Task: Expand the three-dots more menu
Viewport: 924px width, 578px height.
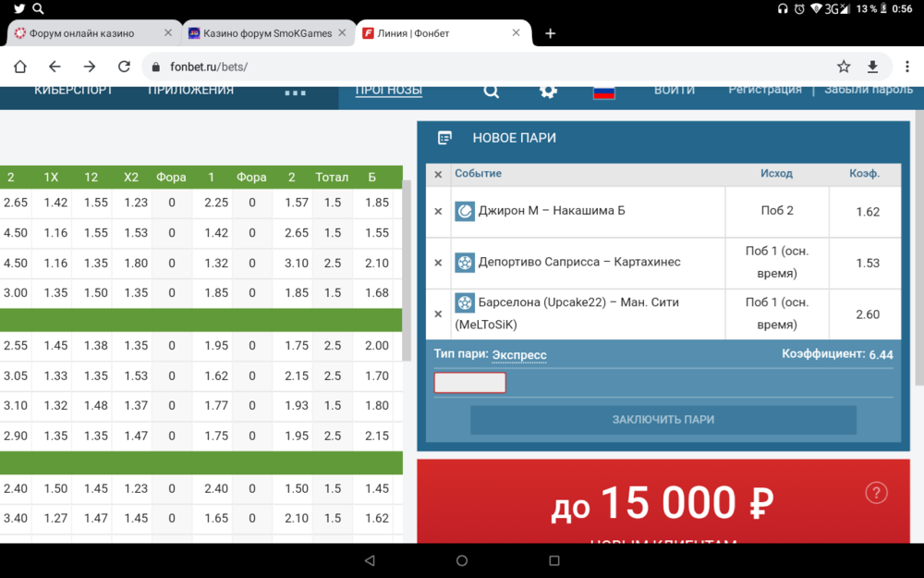Action: [x=296, y=92]
